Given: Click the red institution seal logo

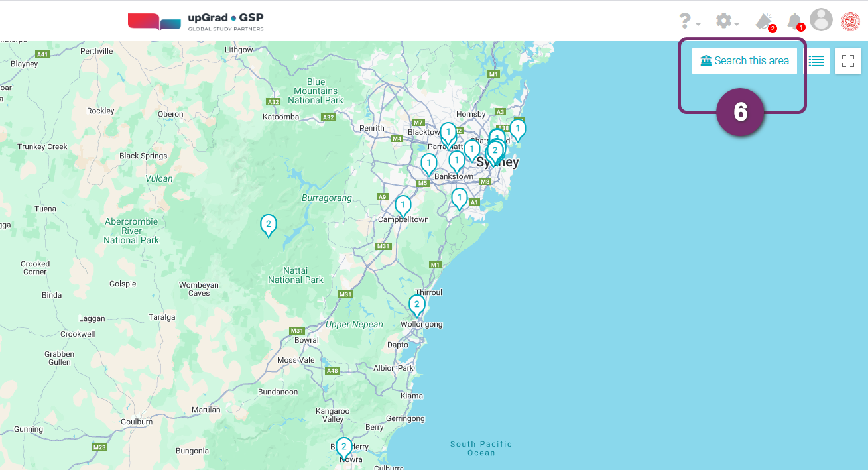Looking at the screenshot, I should 850,21.
